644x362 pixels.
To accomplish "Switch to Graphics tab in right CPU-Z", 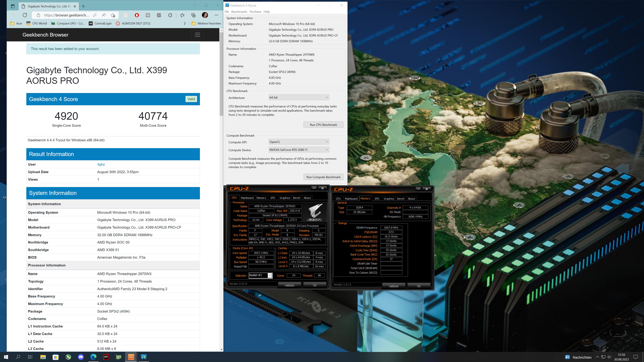I will coord(389,199).
